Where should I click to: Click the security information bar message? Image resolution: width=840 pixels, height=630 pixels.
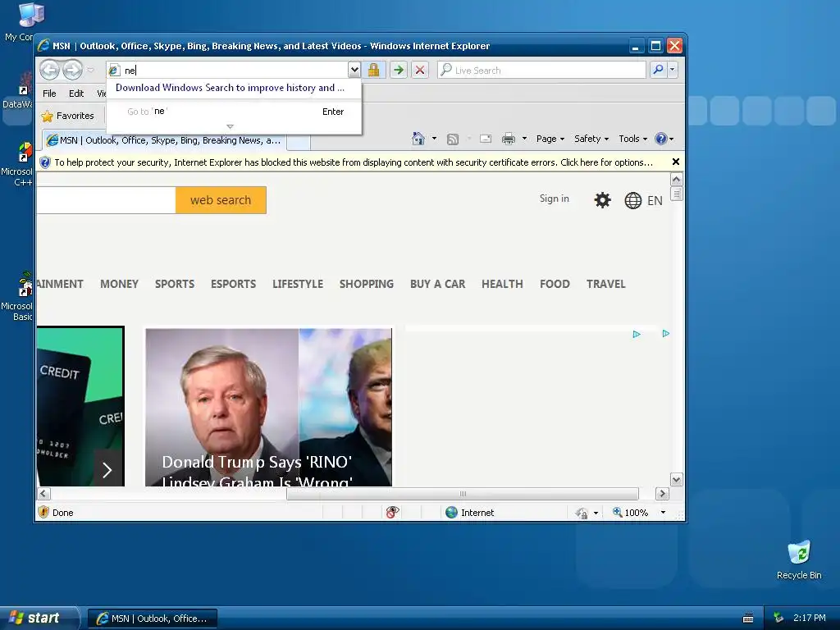[x=353, y=162]
